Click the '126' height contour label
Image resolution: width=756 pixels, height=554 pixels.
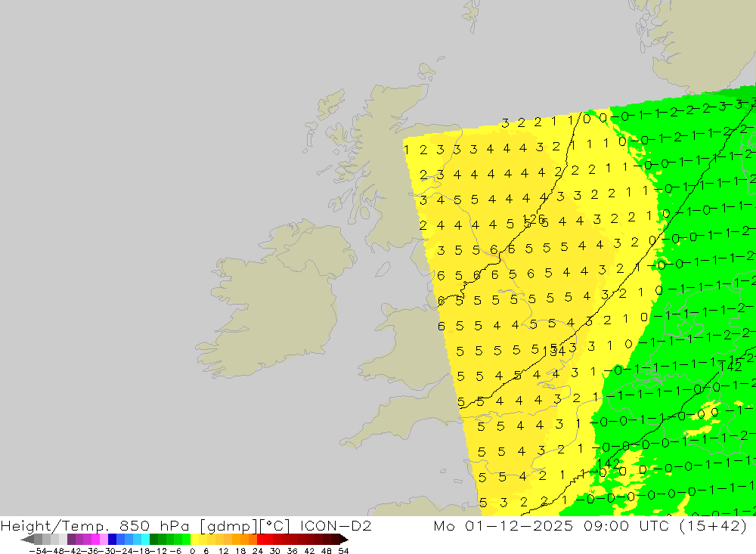pos(534,219)
